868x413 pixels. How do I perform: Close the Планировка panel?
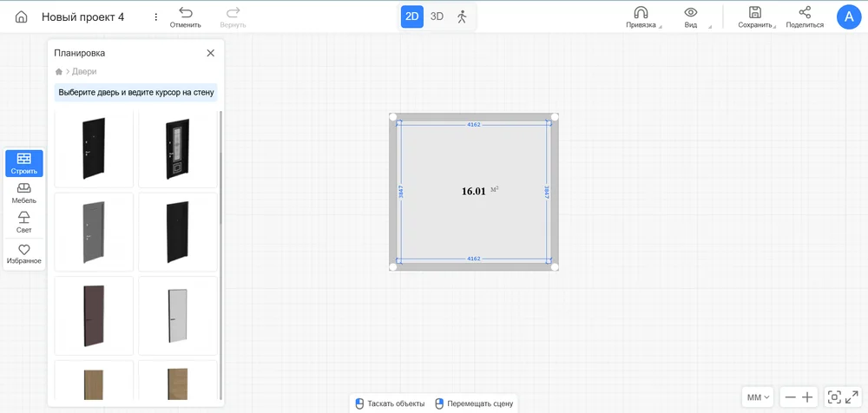click(x=210, y=53)
